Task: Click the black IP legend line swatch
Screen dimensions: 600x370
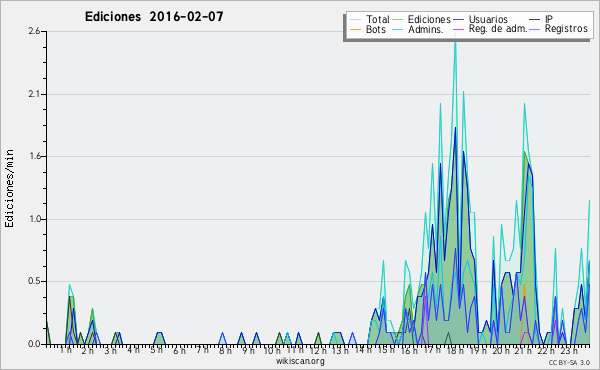Action: click(535, 20)
